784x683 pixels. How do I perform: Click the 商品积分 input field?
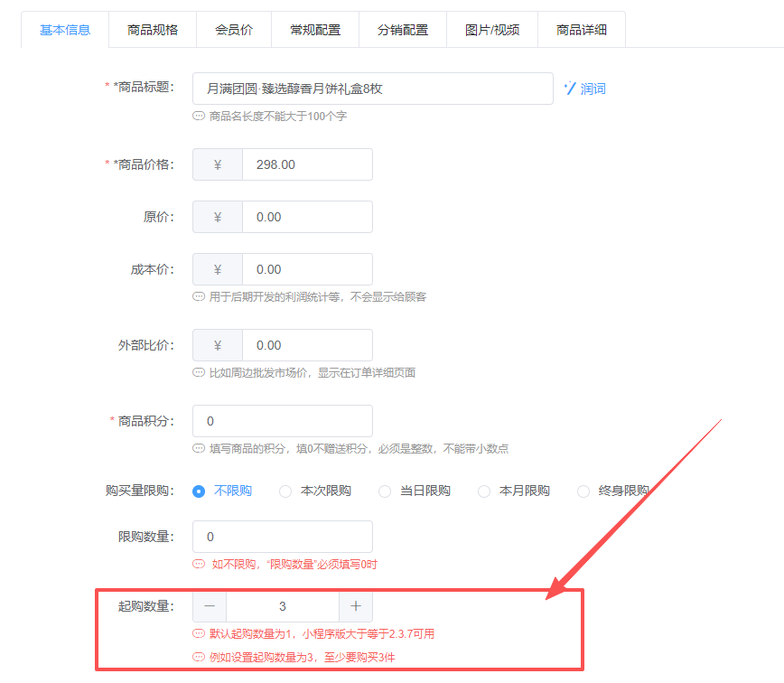coord(282,421)
